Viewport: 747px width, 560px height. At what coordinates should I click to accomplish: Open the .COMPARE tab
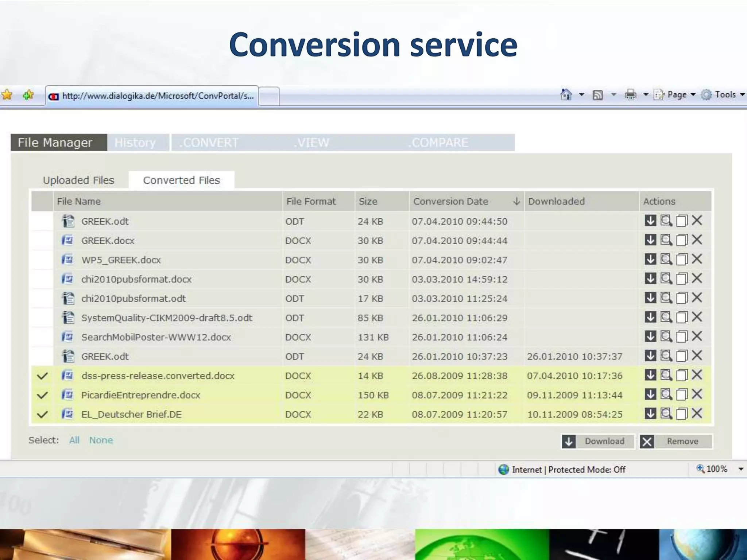[x=438, y=142]
